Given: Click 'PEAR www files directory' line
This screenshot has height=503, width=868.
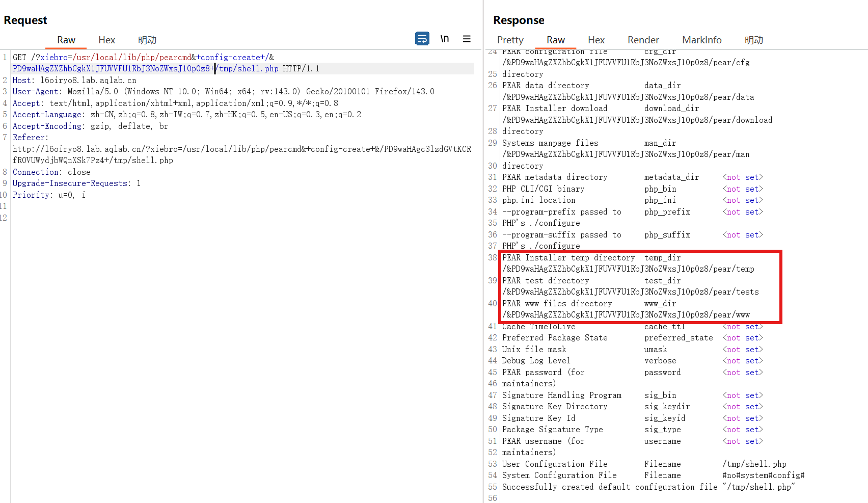Looking at the screenshot, I should pos(557,304).
